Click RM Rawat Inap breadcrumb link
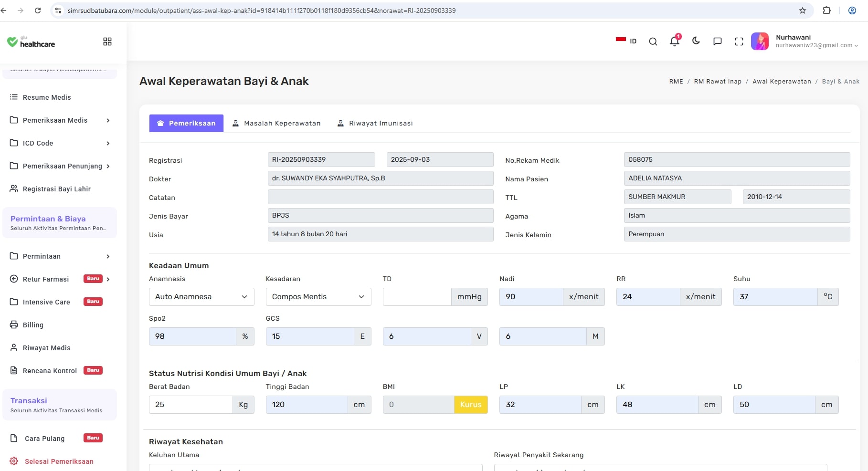 [718, 82]
